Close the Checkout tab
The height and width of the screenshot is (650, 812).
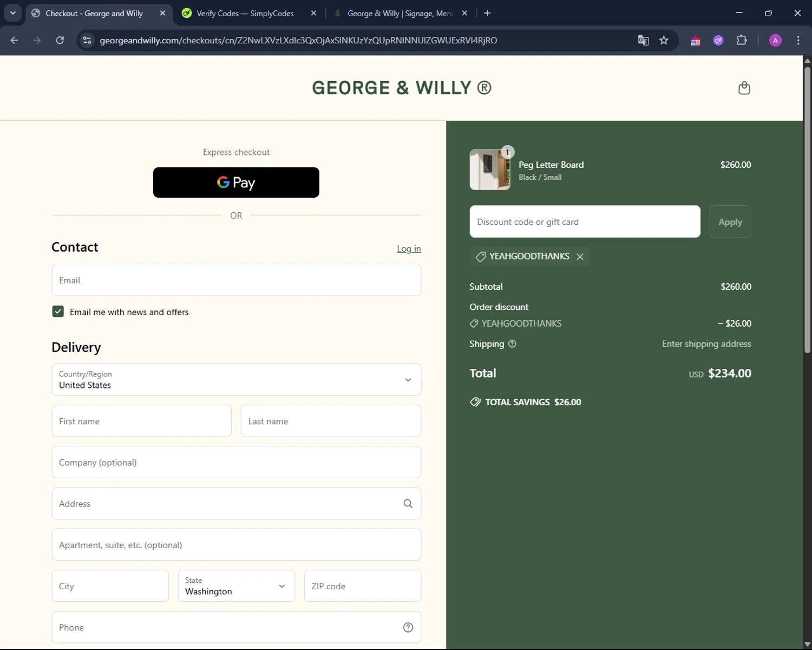click(x=162, y=13)
